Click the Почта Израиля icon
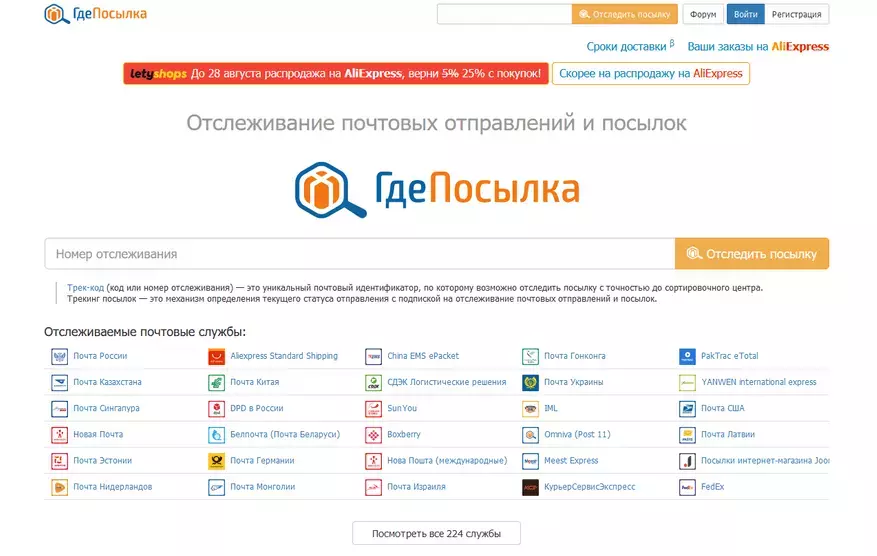 click(x=373, y=488)
